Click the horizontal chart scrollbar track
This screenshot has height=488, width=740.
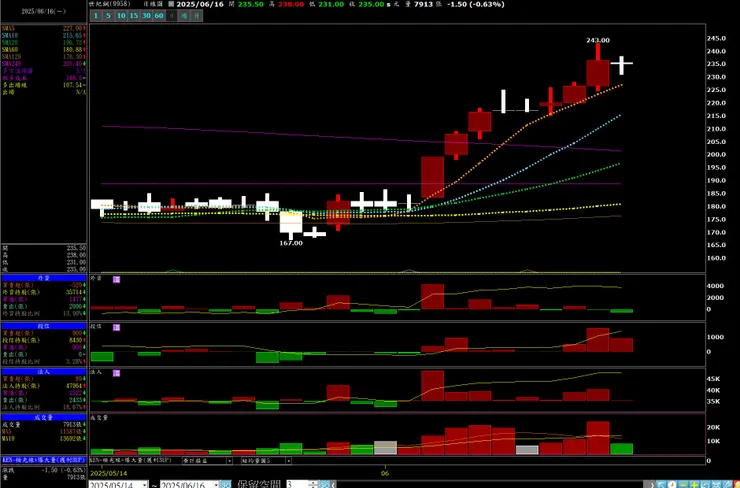tap(491, 484)
